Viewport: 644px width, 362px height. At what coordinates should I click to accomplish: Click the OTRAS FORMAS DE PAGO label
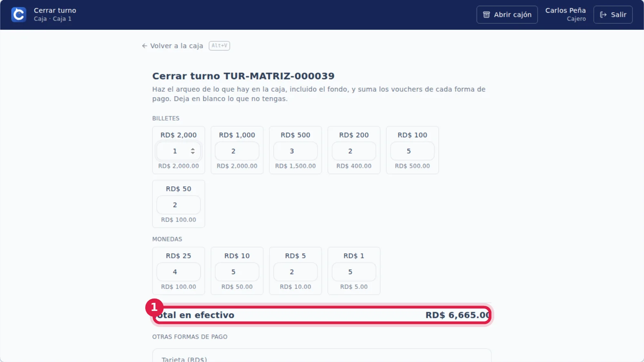pyautogui.click(x=190, y=337)
